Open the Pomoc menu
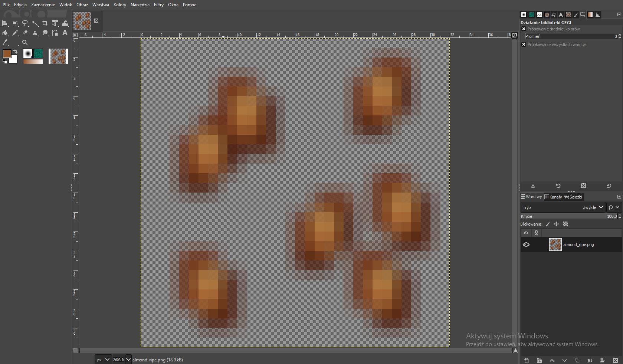 [x=190, y=5]
